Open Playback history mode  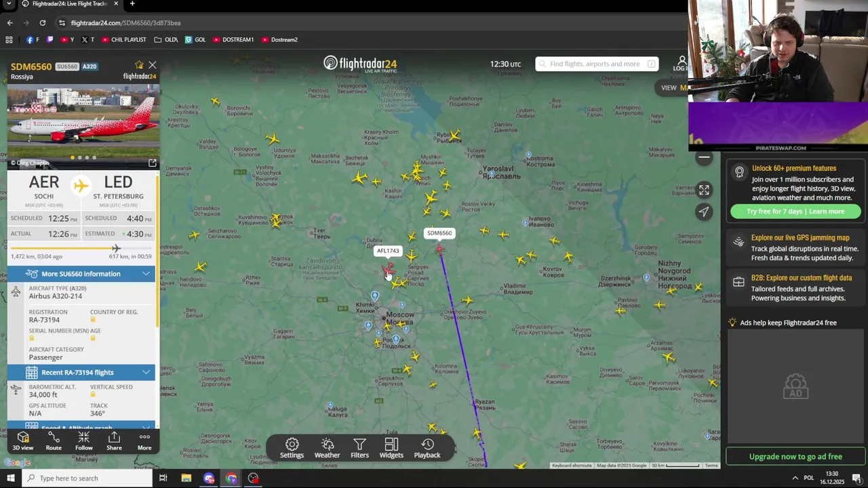pos(427,448)
